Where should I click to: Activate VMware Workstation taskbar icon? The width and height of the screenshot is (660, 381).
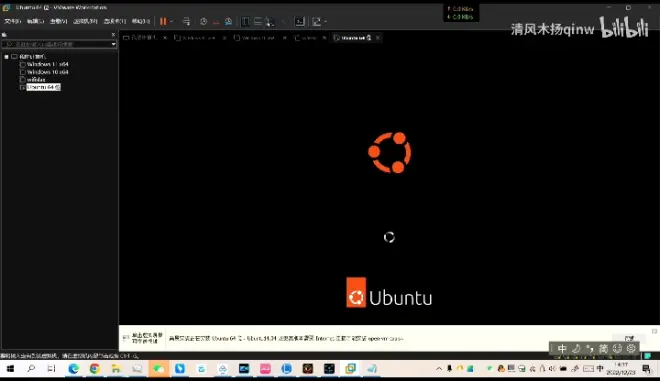[x=350, y=369]
